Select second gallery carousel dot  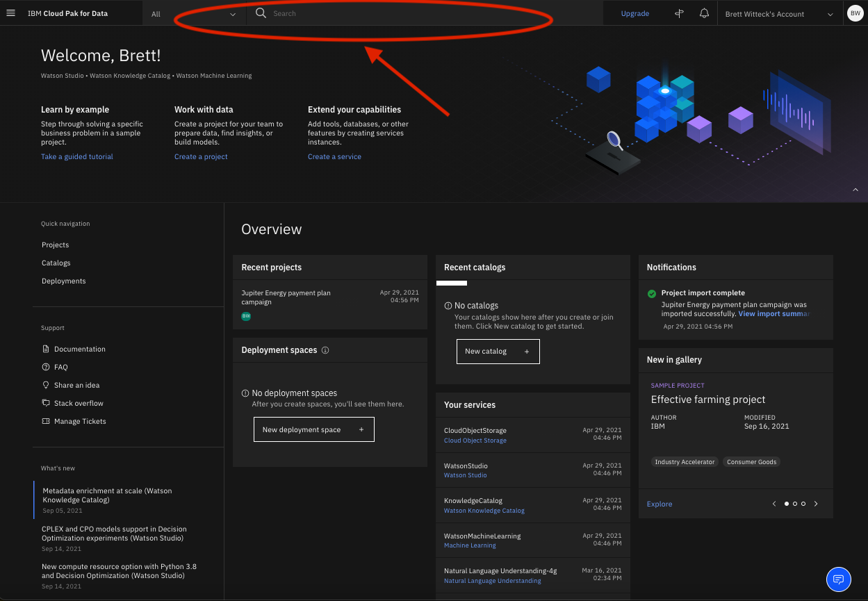[795, 504]
